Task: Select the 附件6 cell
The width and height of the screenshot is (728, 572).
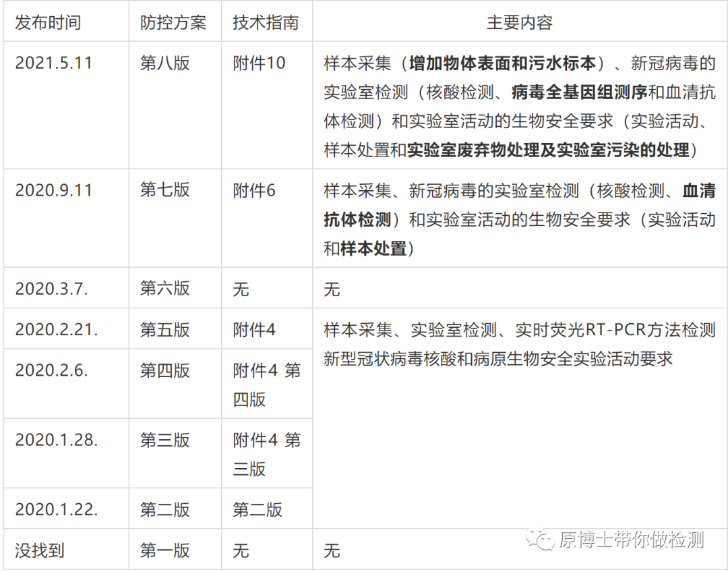Action: [254, 190]
